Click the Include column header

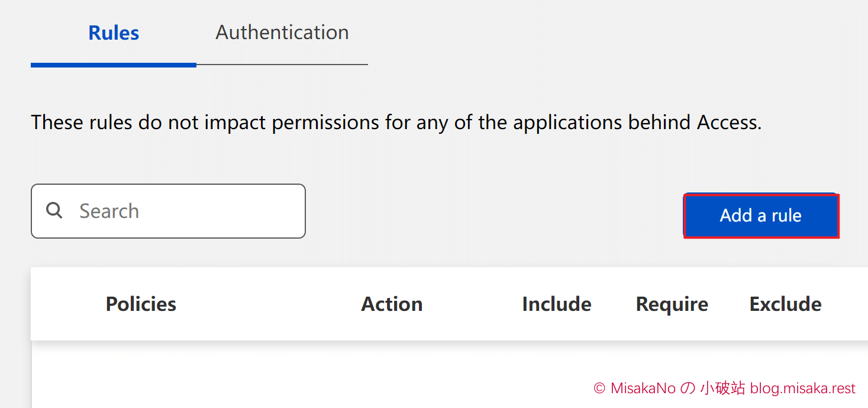click(556, 304)
